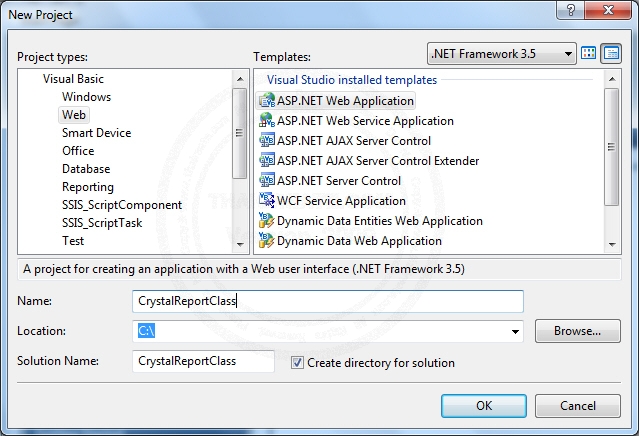The image size is (639, 436).
Task: Select the Reporting project type
Action: [x=88, y=187]
